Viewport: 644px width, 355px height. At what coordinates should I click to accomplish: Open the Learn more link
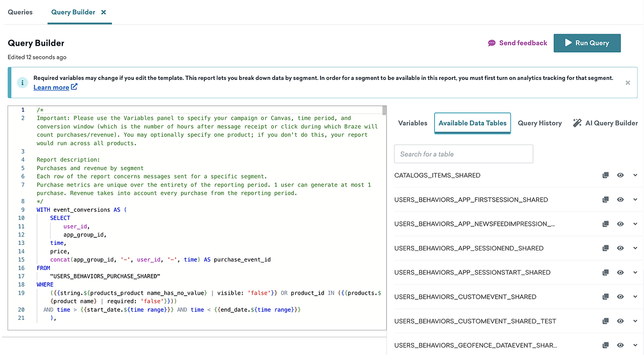pos(51,87)
